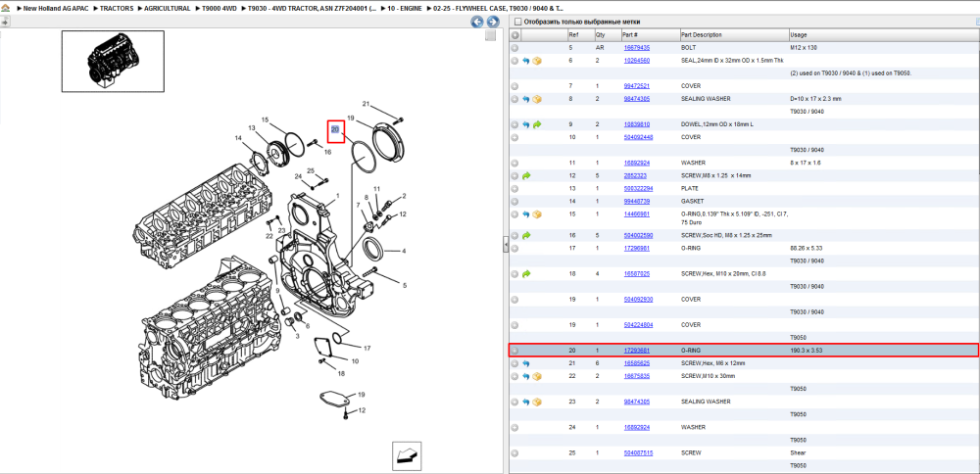The height and width of the screenshot is (474, 980).
Task: Click the box icon on row 23 SEALING WASHER
Action: pyautogui.click(x=537, y=402)
